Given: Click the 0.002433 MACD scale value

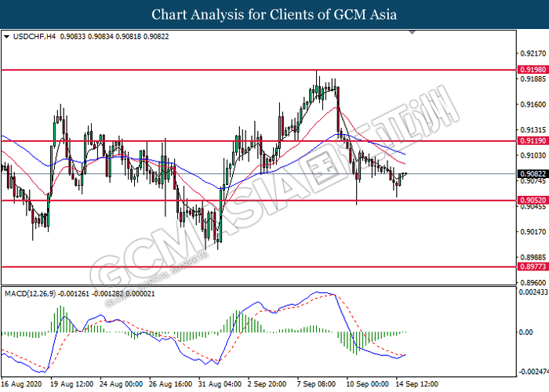Looking at the screenshot, I should (x=533, y=292).
